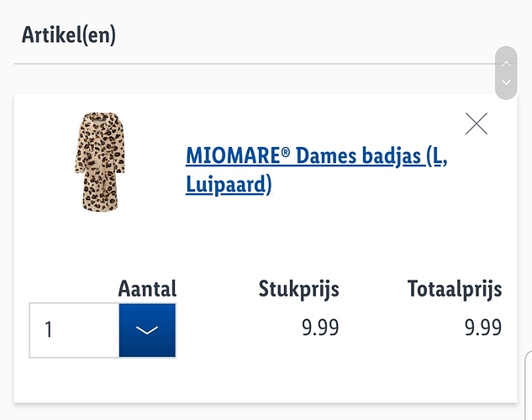
Task: Click the registered trademark symbol after MIOMARE
Action: pyautogui.click(x=286, y=152)
